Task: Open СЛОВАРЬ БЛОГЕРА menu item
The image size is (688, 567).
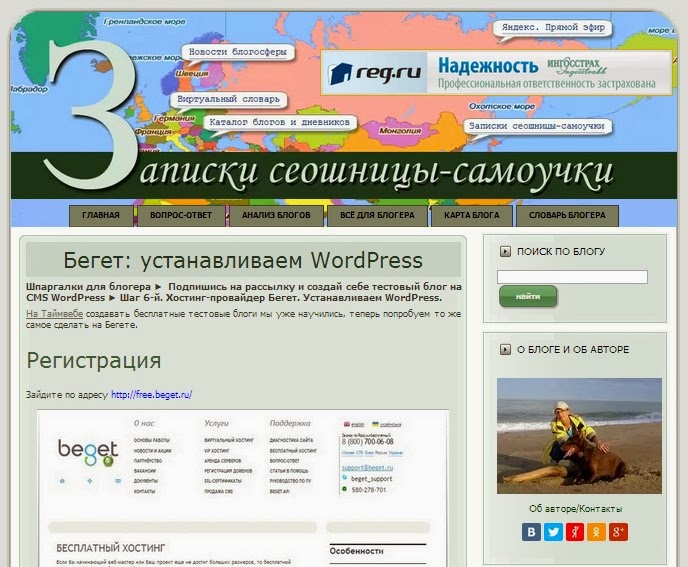Action: (x=567, y=215)
